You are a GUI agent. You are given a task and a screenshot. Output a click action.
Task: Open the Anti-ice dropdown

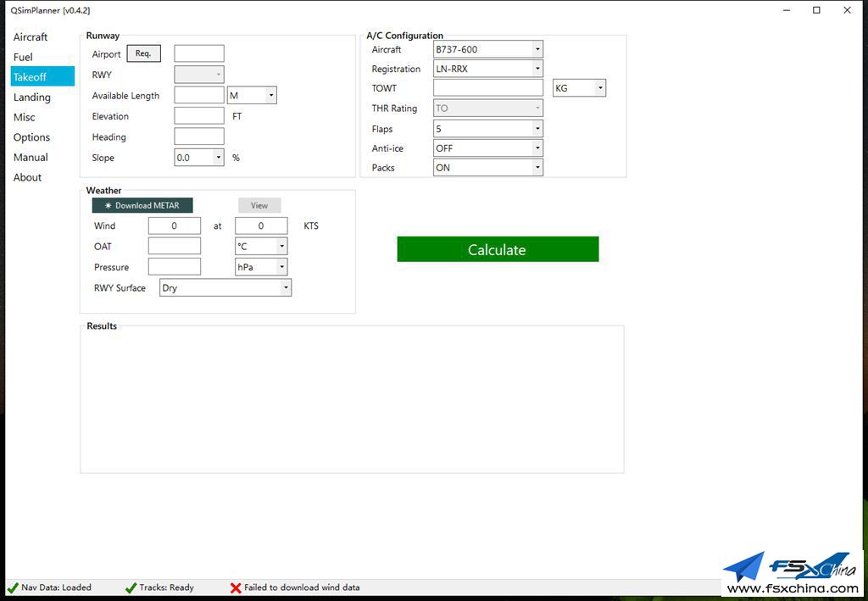488,148
